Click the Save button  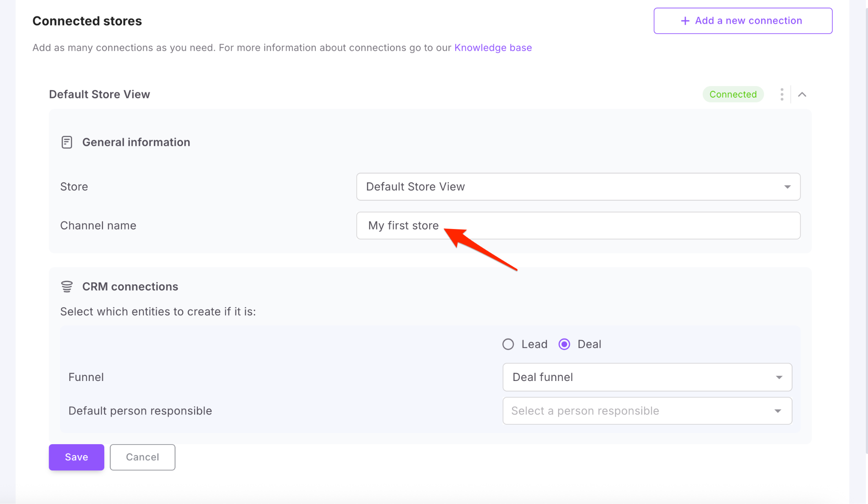76,457
